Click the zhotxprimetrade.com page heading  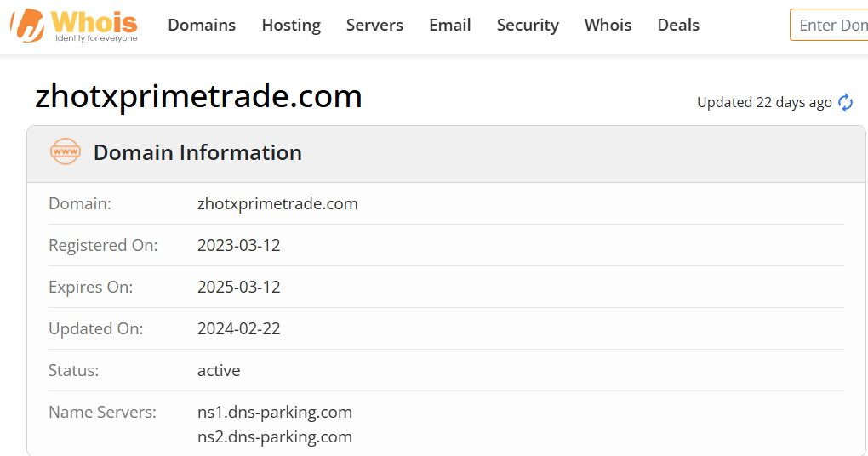tap(199, 96)
